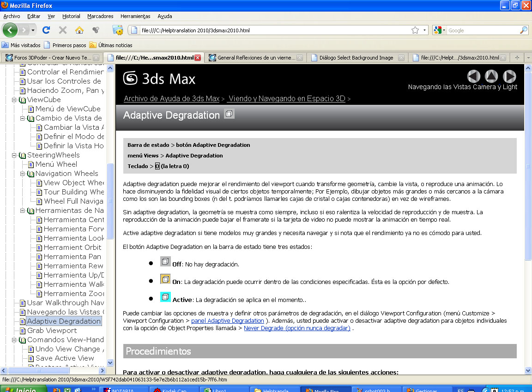Follow the panel Adaptive Degradation link
The width and height of the screenshot is (532, 392).
[227, 321]
